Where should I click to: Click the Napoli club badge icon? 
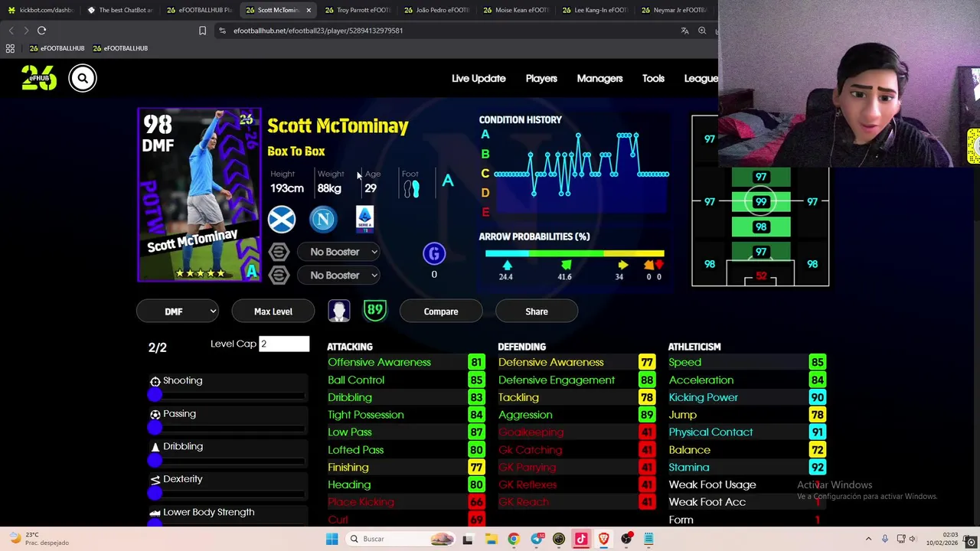[x=323, y=220]
